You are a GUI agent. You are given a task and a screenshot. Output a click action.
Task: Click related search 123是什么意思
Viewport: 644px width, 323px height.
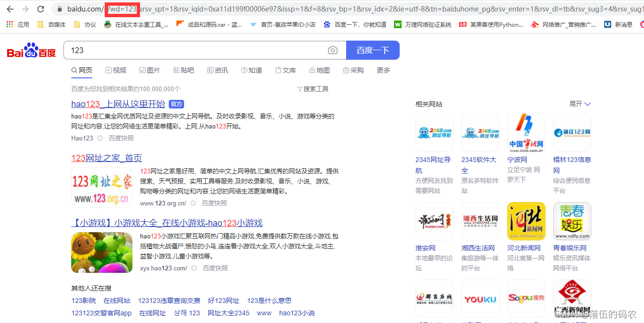[269, 301]
